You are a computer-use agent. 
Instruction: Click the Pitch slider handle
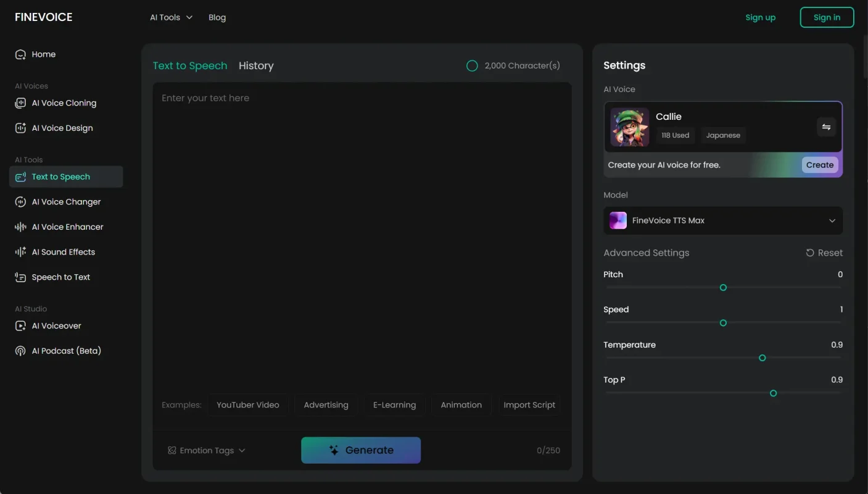click(723, 288)
